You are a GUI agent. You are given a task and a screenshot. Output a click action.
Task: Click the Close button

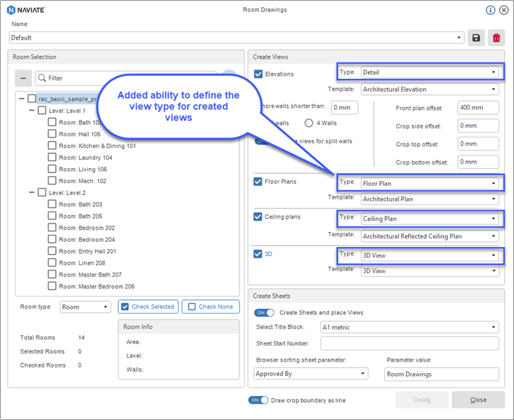479,399
